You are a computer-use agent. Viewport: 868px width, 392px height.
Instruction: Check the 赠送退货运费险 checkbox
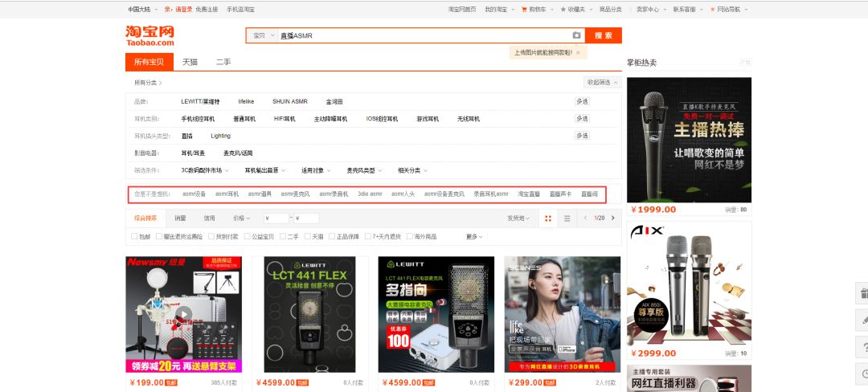point(159,236)
